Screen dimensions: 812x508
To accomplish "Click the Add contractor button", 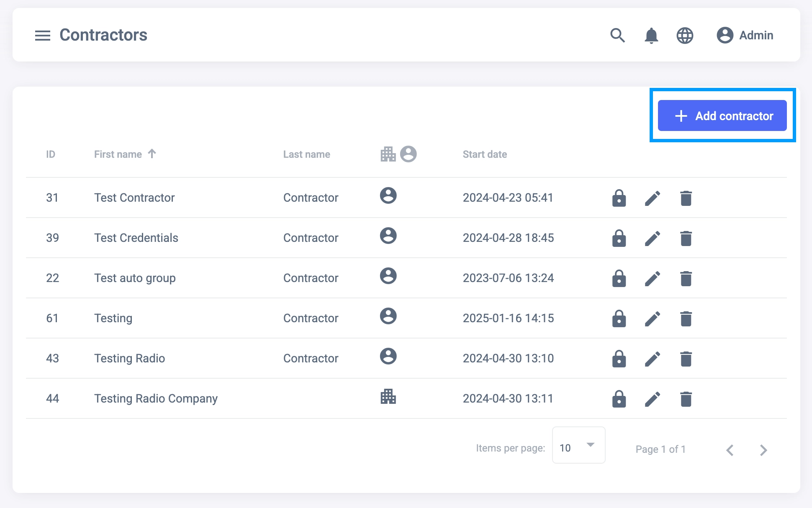I will coord(722,115).
